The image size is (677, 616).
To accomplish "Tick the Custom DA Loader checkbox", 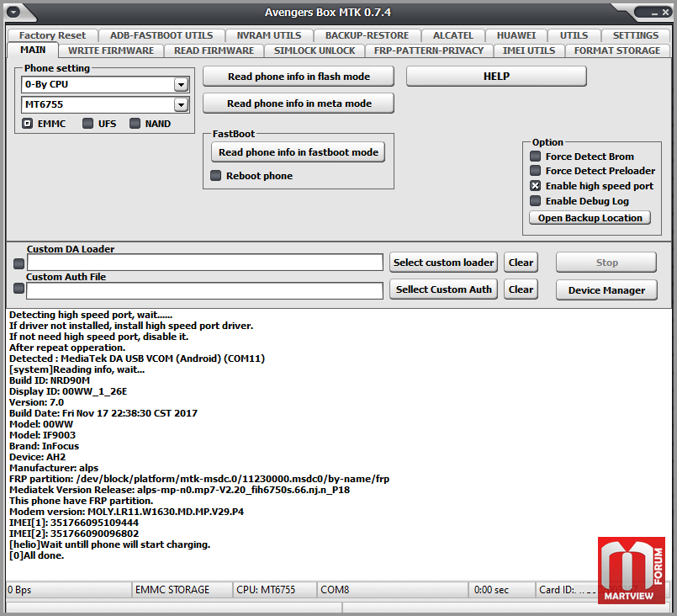I will pos(19,263).
